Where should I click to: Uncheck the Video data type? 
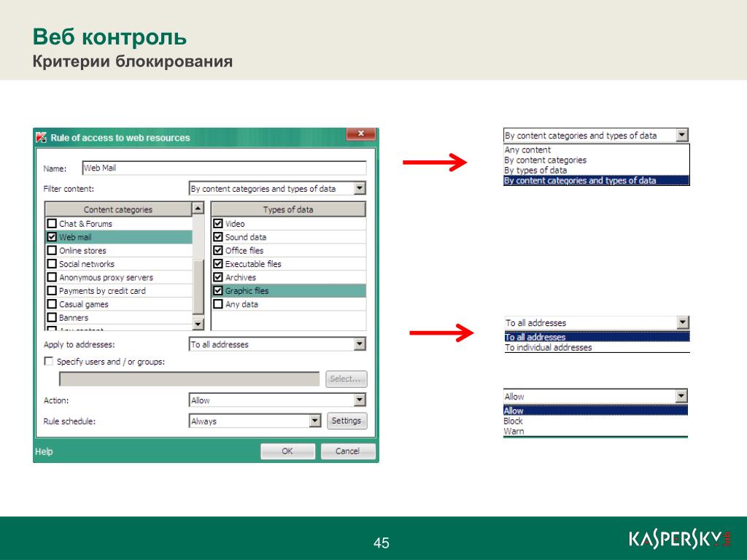218,223
